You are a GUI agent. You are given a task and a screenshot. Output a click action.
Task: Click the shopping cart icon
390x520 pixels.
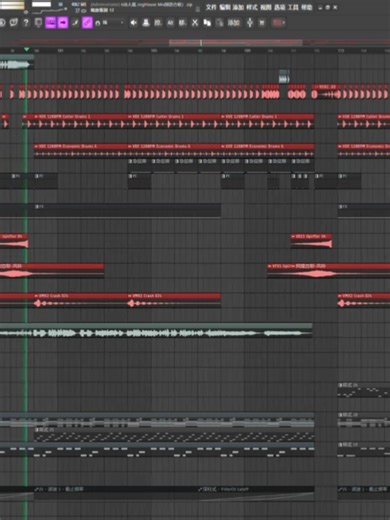pos(262,23)
